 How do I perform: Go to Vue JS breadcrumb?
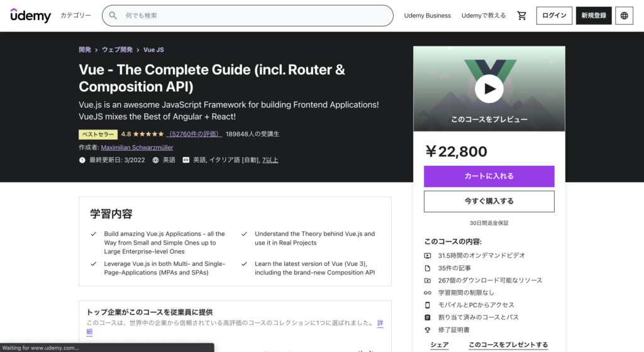[153, 50]
